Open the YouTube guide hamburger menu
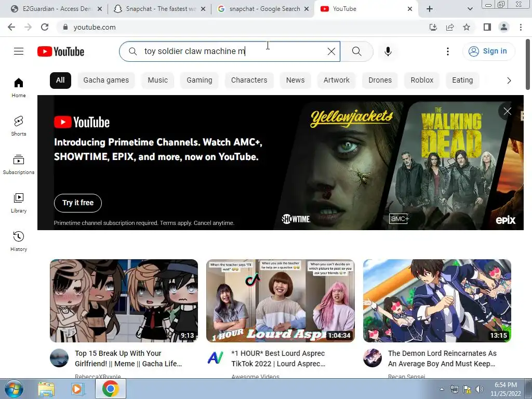The height and width of the screenshot is (399, 532). pyautogui.click(x=19, y=51)
